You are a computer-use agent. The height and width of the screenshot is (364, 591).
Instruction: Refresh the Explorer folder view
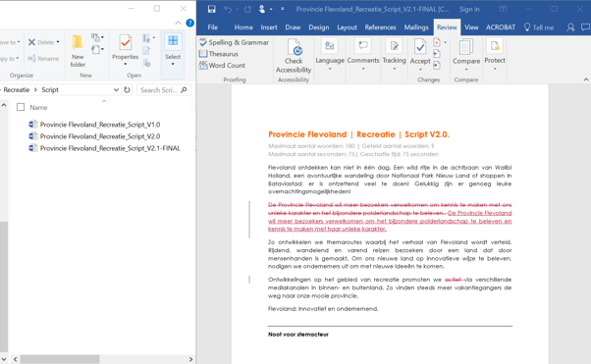pos(127,89)
